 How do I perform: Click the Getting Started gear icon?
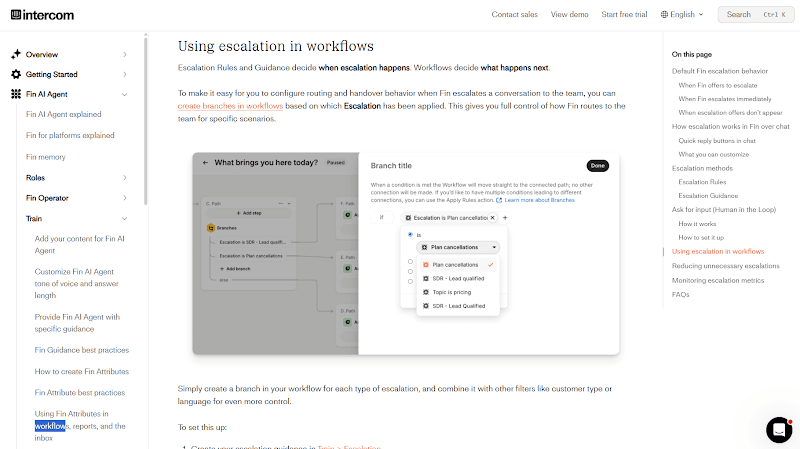click(16, 74)
